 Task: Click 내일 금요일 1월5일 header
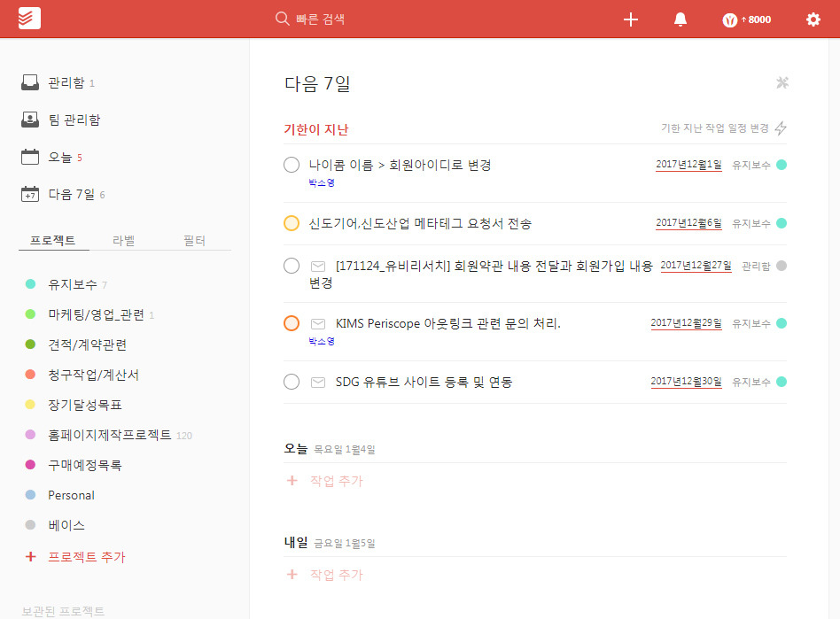[x=330, y=543]
